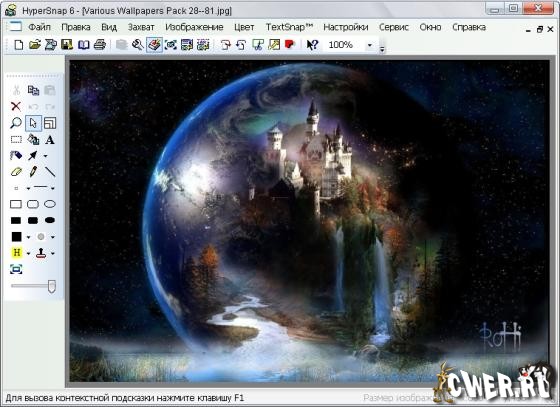Click the document system menu icon beside Файл
Viewport: 560px width, 407px height.
(x=15, y=26)
